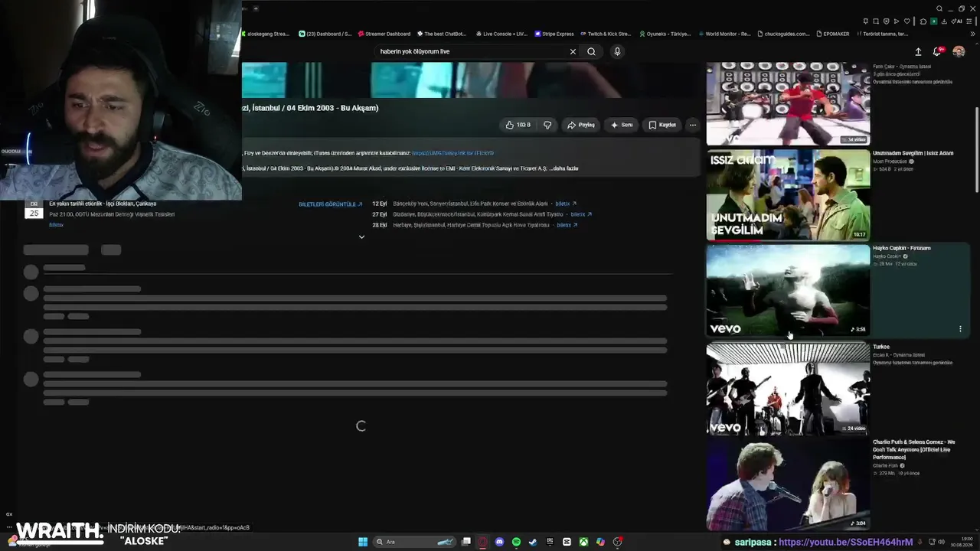Open Task View on the taskbar
The width and height of the screenshot is (980, 551).
(x=465, y=542)
